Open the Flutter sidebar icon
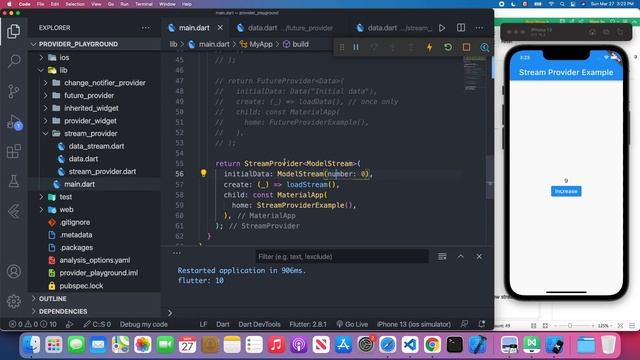 coord(13,211)
